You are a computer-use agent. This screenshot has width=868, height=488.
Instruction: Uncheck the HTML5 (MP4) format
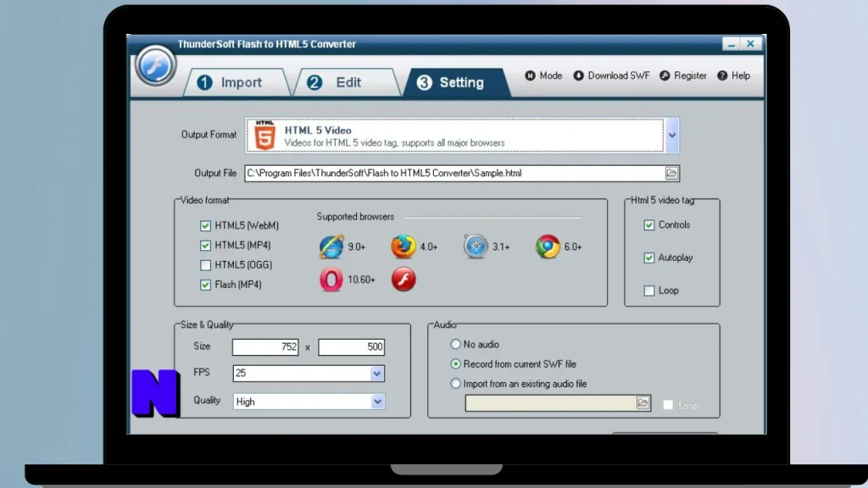(x=205, y=245)
